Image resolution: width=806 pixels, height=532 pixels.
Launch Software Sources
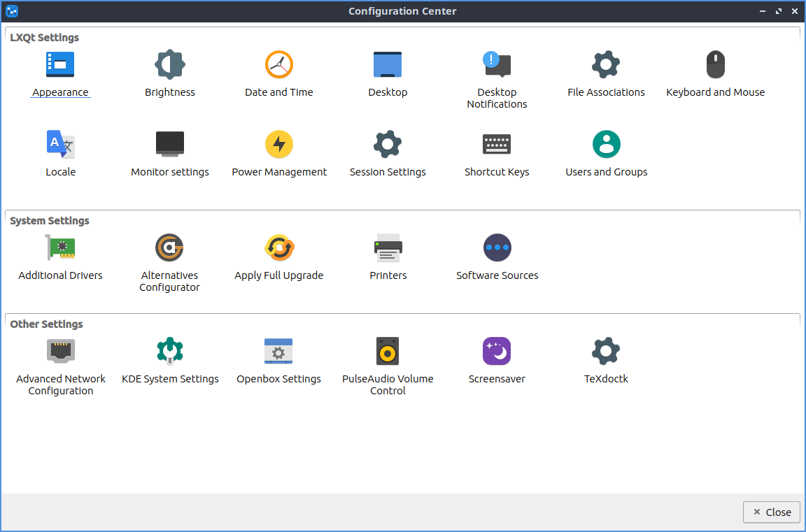pos(497,248)
